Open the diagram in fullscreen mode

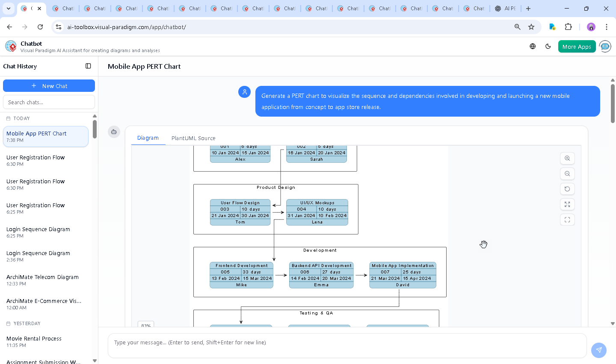pos(567,220)
